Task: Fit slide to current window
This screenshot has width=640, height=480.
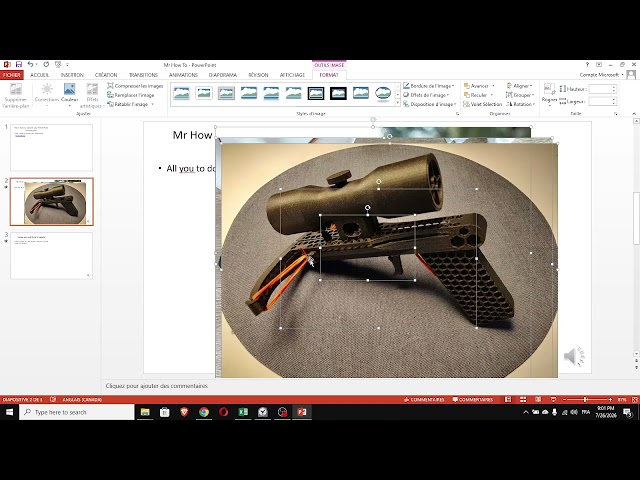Action: pos(635,400)
